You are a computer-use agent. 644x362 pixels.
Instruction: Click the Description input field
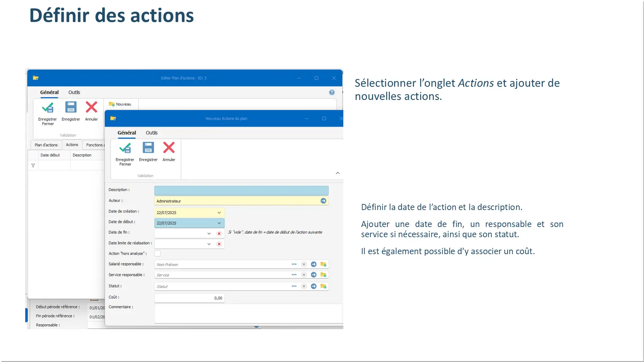241,190
